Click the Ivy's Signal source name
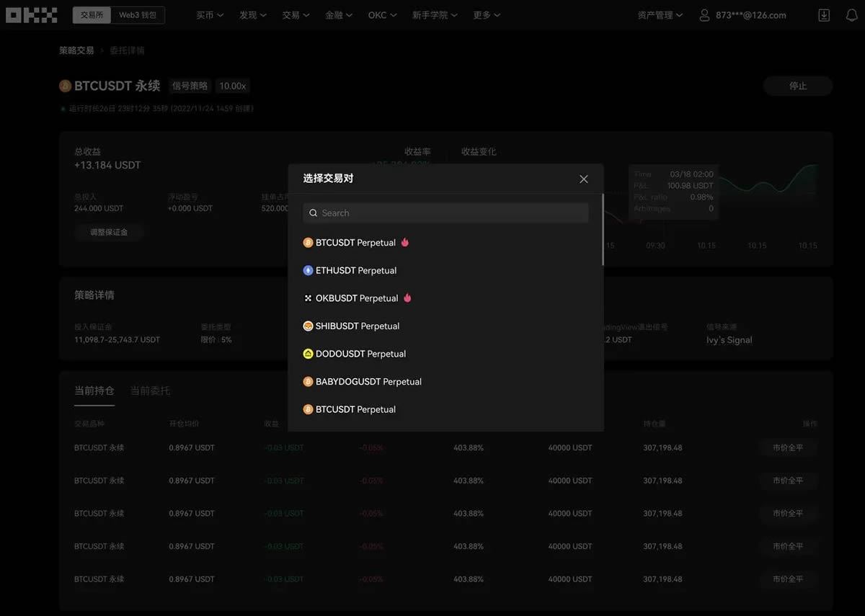This screenshot has height=616, width=865. tap(729, 340)
